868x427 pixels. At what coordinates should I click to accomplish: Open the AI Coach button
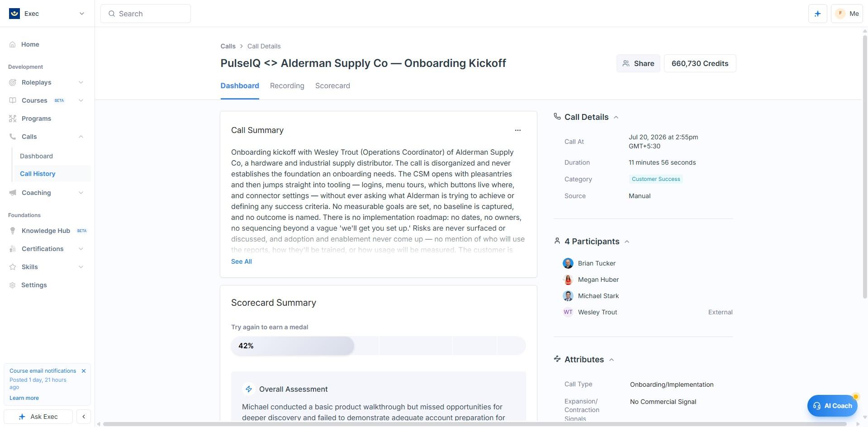pyautogui.click(x=832, y=406)
